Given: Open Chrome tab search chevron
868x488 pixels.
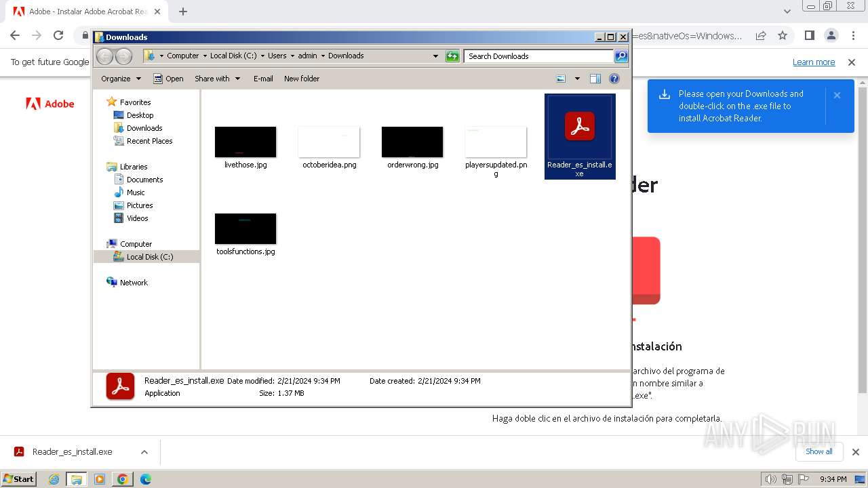Looking at the screenshot, I should coord(787,12).
